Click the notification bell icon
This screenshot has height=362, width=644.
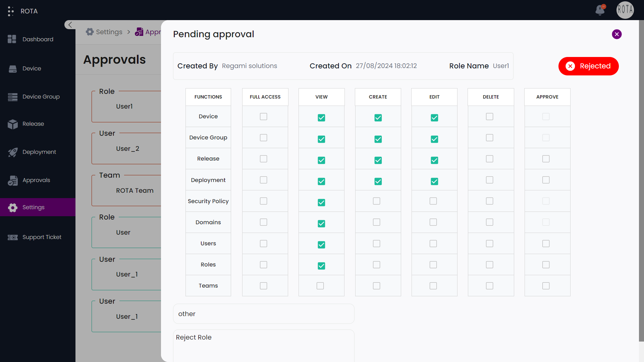coord(600,11)
